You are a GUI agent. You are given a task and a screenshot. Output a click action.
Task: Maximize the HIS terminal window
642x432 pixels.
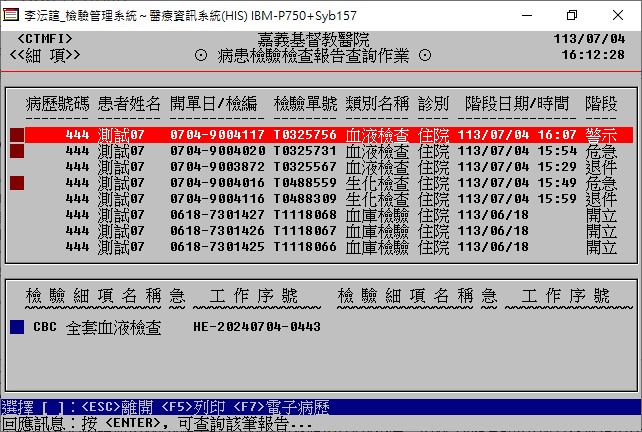click(571, 15)
